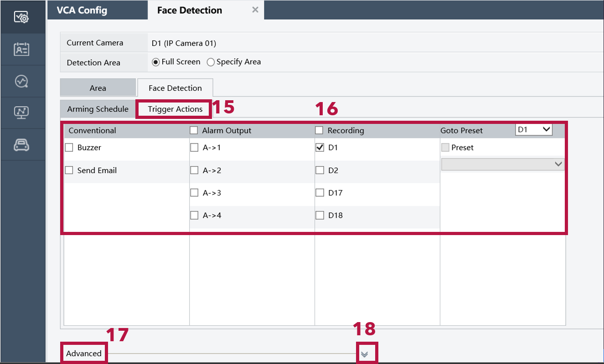Select Specify Area radio button
Image resolution: width=604 pixels, height=364 pixels.
click(x=211, y=62)
